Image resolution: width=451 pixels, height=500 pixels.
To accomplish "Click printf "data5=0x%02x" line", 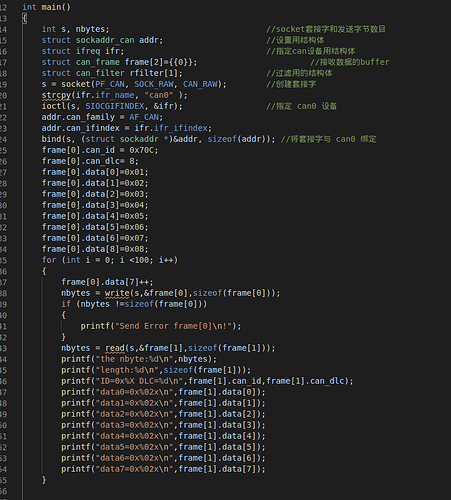I will tap(163, 447).
